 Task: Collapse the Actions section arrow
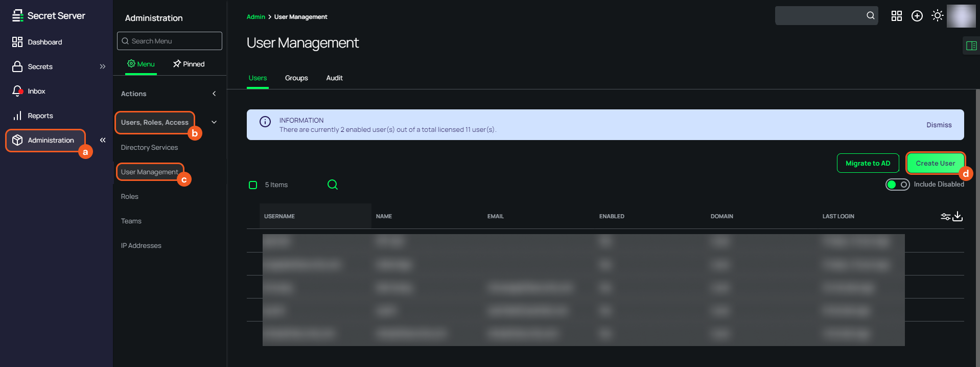click(x=214, y=94)
